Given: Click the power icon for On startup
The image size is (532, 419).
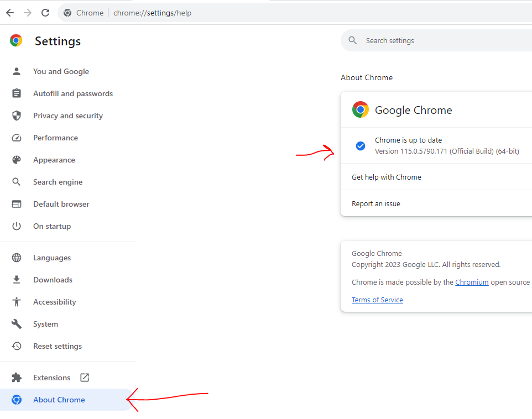Looking at the screenshot, I should click(x=16, y=226).
